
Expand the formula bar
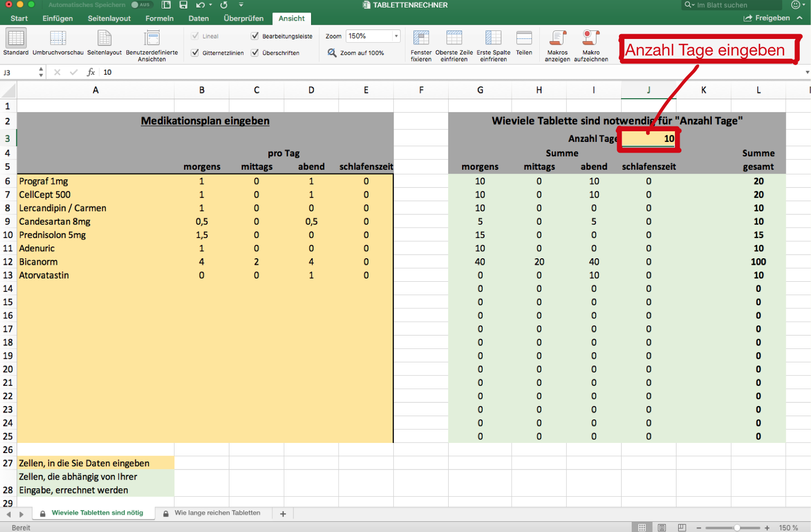tap(807, 72)
